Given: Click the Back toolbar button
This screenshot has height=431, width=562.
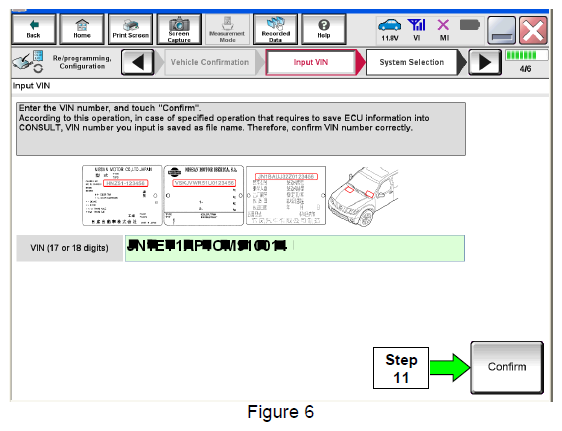Looking at the screenshot, I should click(34, 29).
